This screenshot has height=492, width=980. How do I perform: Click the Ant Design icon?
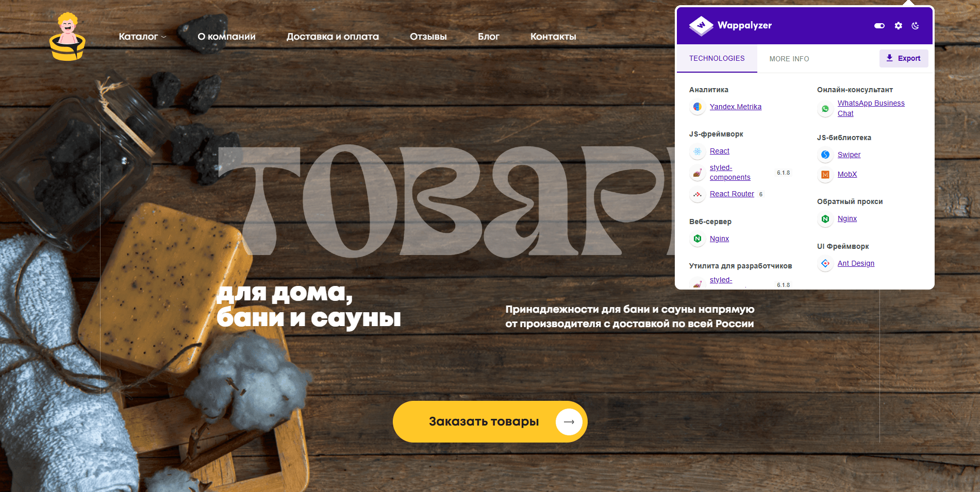(x=825, y=263)
